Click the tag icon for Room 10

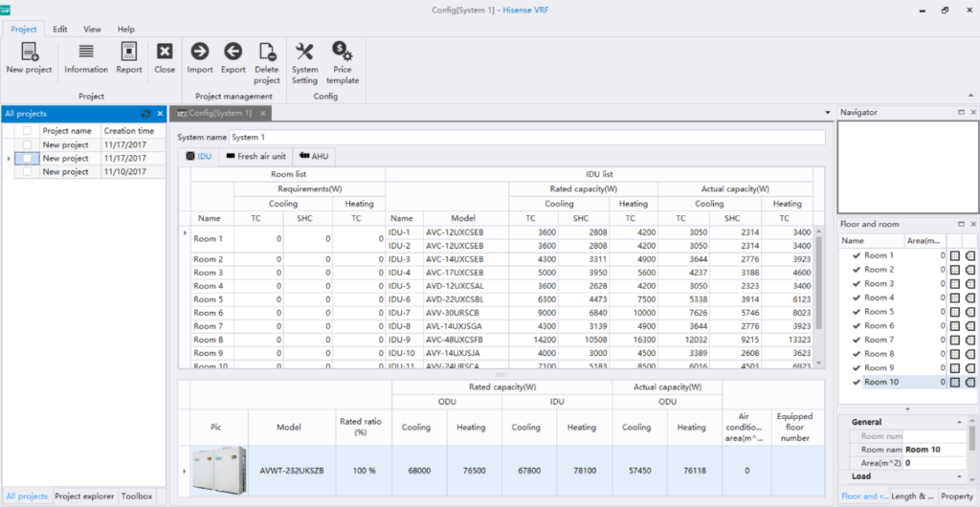(970, 382)
